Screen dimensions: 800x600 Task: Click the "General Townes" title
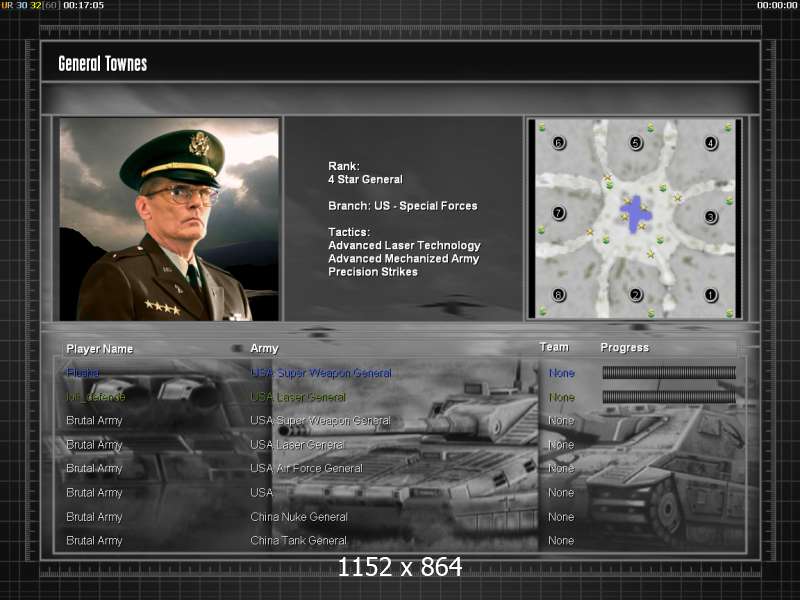click(x=103, y=64)
